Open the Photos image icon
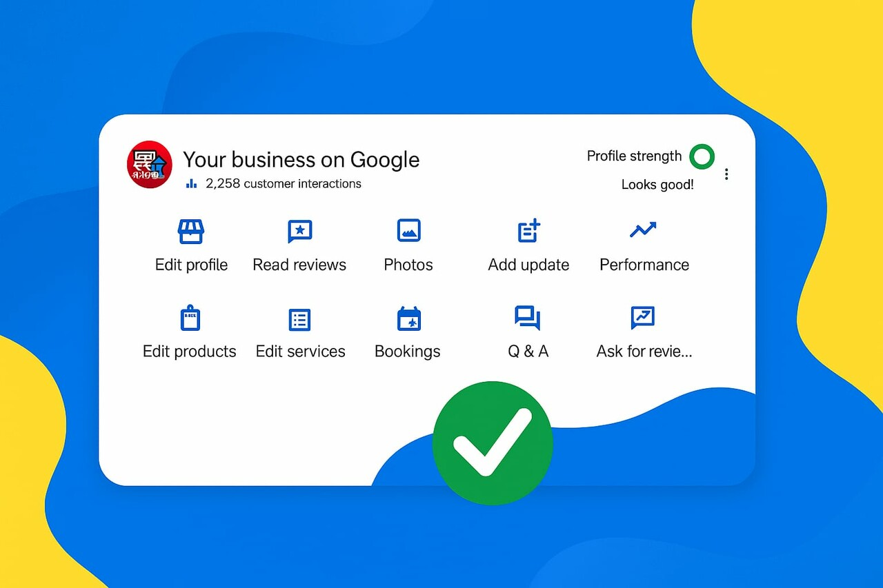The width and height of the screenshot is (883, 588). click(408, 231)
